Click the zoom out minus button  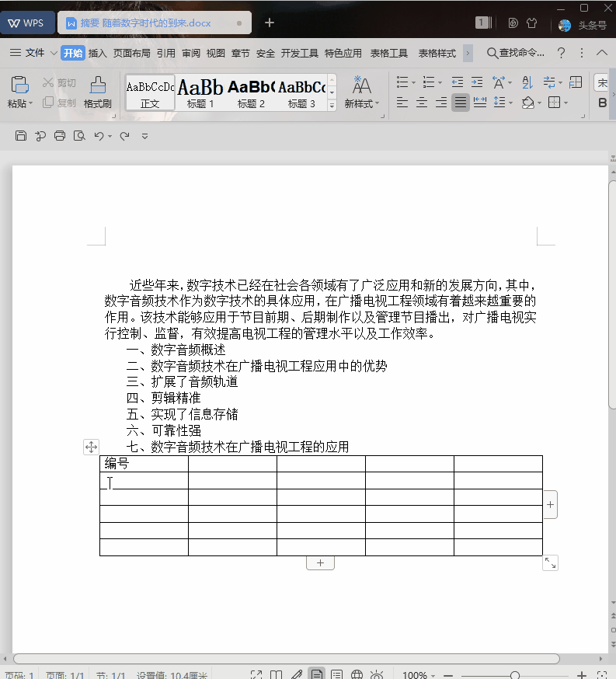pos(448,675)
